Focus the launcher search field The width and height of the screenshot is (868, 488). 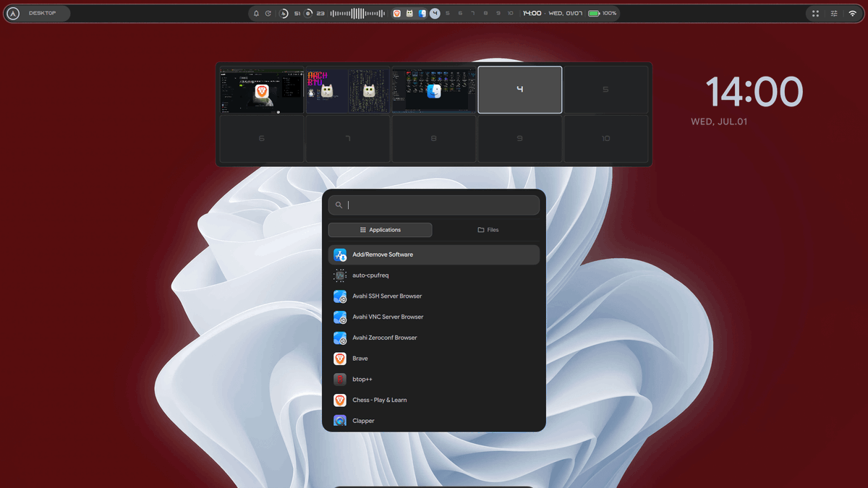(434, 205)
